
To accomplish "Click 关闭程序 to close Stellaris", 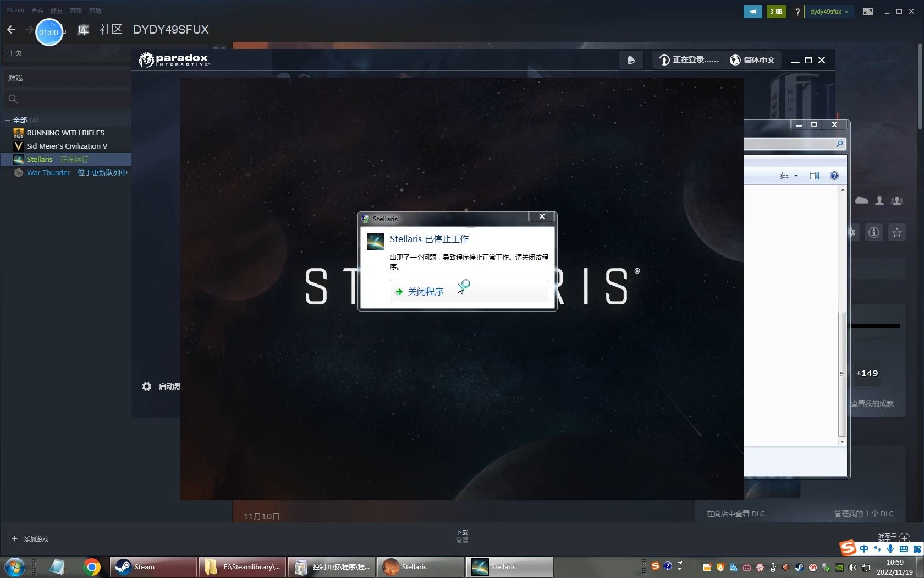I will tap(469, 291).
